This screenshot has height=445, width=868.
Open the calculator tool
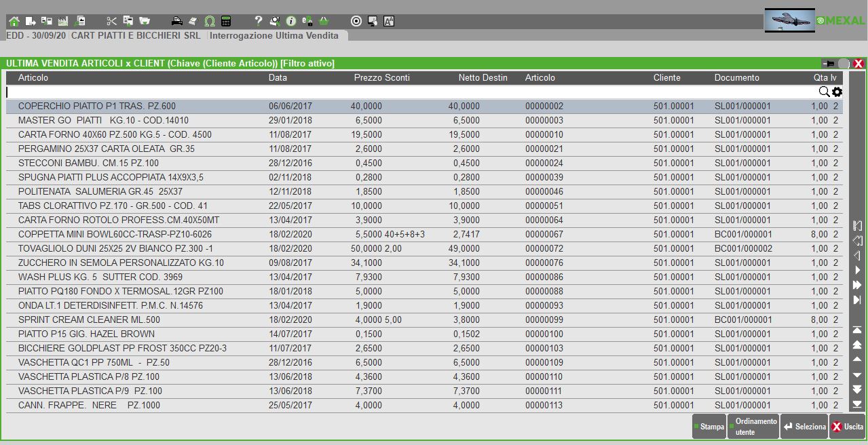click(x=226, y=21)
